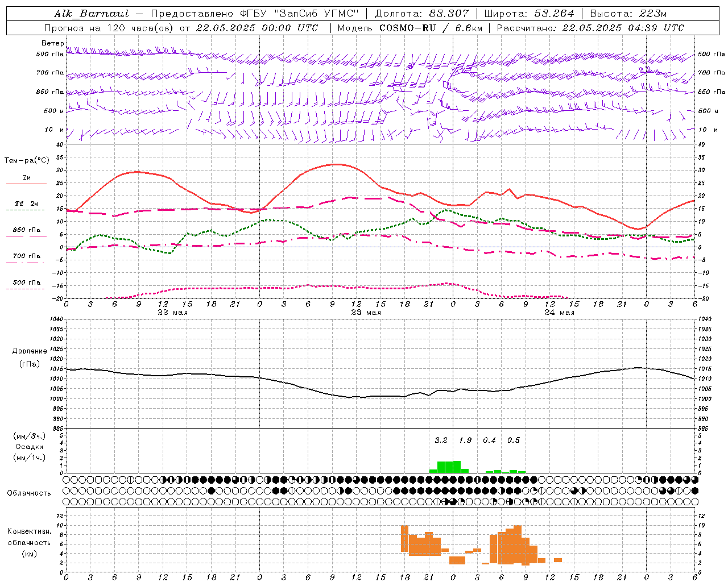Click right-side wind level label '10 м'

point(708,130)
